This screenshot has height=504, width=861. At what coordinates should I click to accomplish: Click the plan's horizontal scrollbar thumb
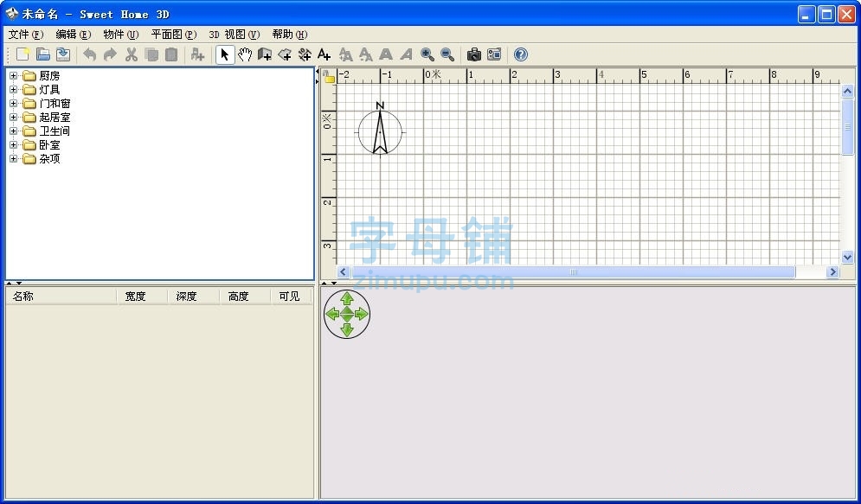tap(573, 271)
